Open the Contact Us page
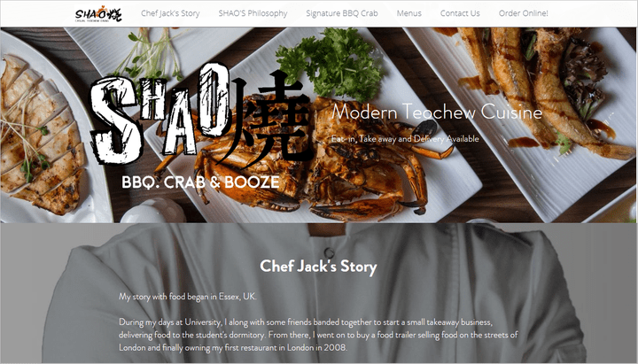The image size is (638, 364). [x=460, y=13]
